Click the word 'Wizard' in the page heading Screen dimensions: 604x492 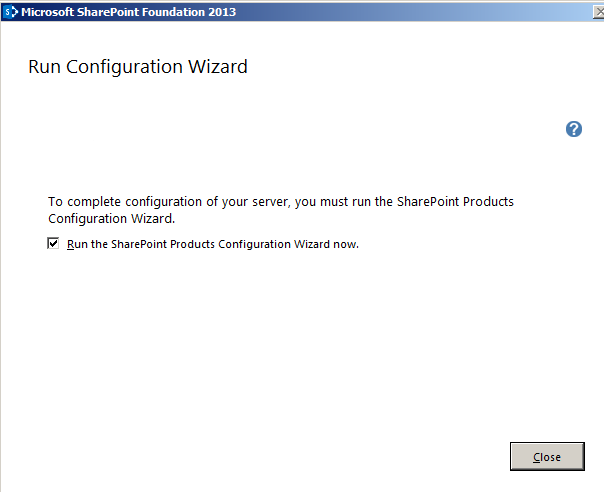click(x=216, y=67)
